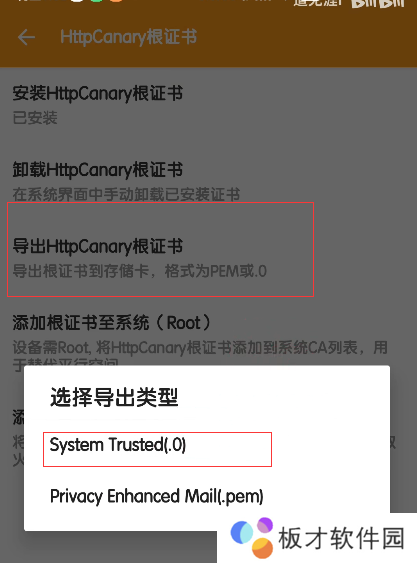Click the Bilibili watermark logo
The height and width of the screenshot is (563, 417).
click(x=378, y=3)
